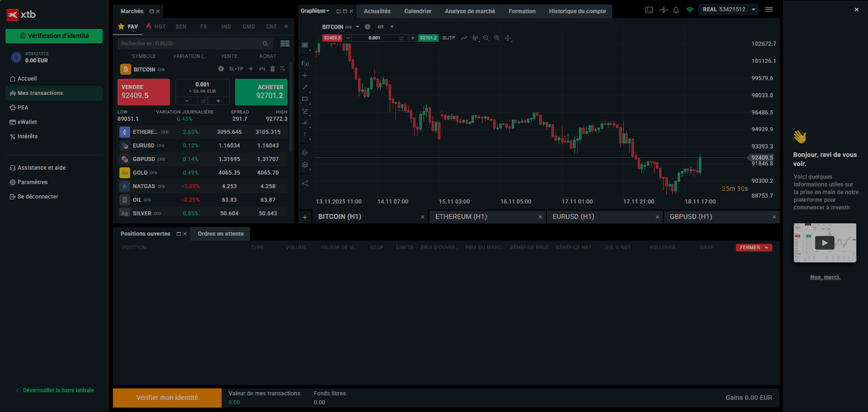868x412 pixels.
Task: Toggle volume unit swap in Marchés order box
Action: click(203, 101)
